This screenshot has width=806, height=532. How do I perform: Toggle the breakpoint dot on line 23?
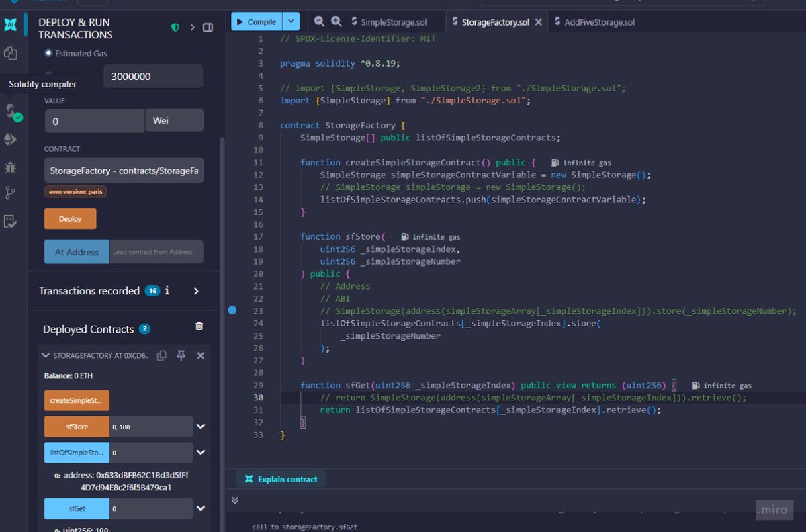pyautogui.click(x=232, y=310)
